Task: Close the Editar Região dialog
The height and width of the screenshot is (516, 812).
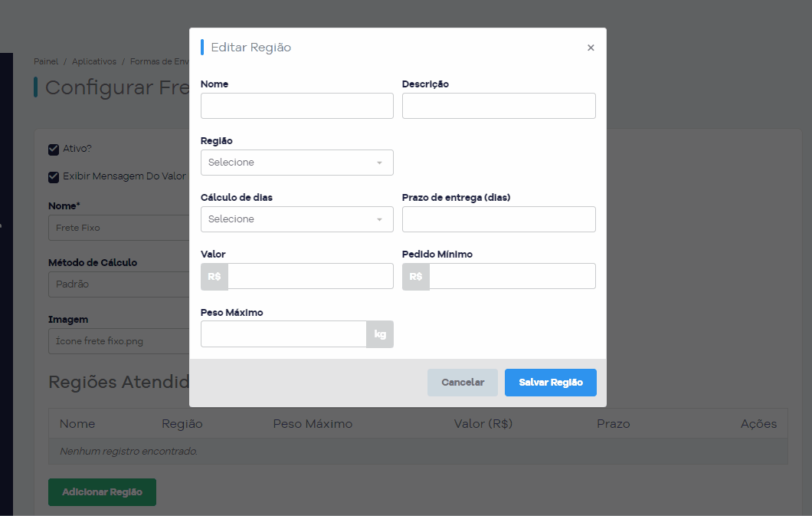Action: click(x=591, y=48)
